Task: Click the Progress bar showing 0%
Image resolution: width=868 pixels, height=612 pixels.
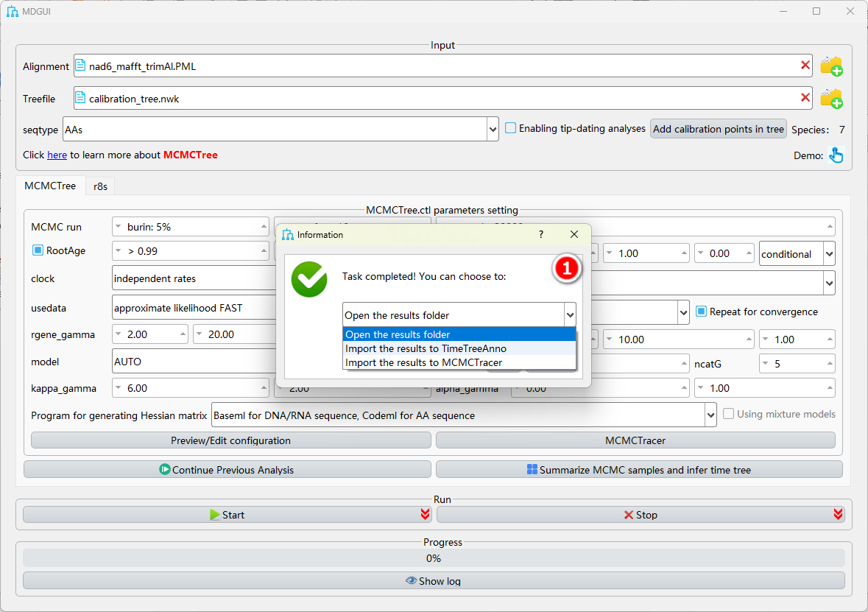Action: pos(434,558)
